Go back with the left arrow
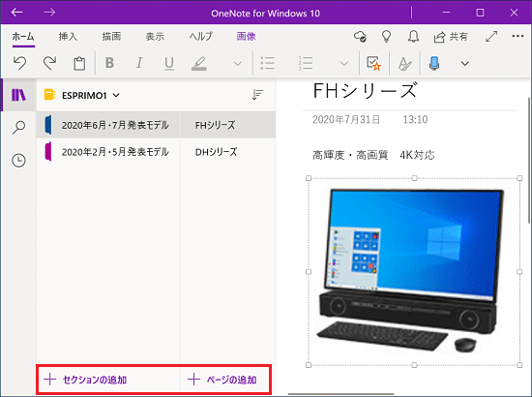Viewport: 532px width, 397px height. 16,13
